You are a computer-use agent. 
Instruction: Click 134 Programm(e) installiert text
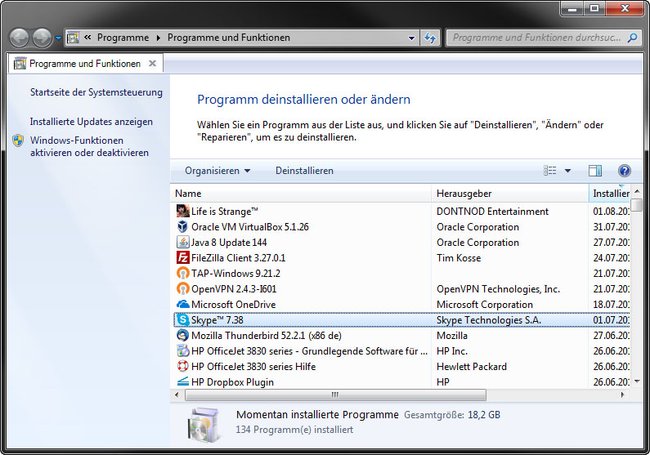[294, 430]
